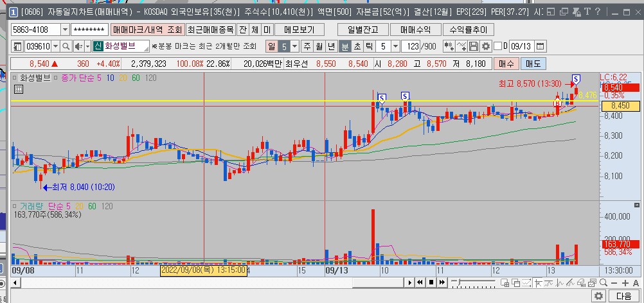Click the question mark help icon in title bar

pyautogui.click(x=598, y=12)
